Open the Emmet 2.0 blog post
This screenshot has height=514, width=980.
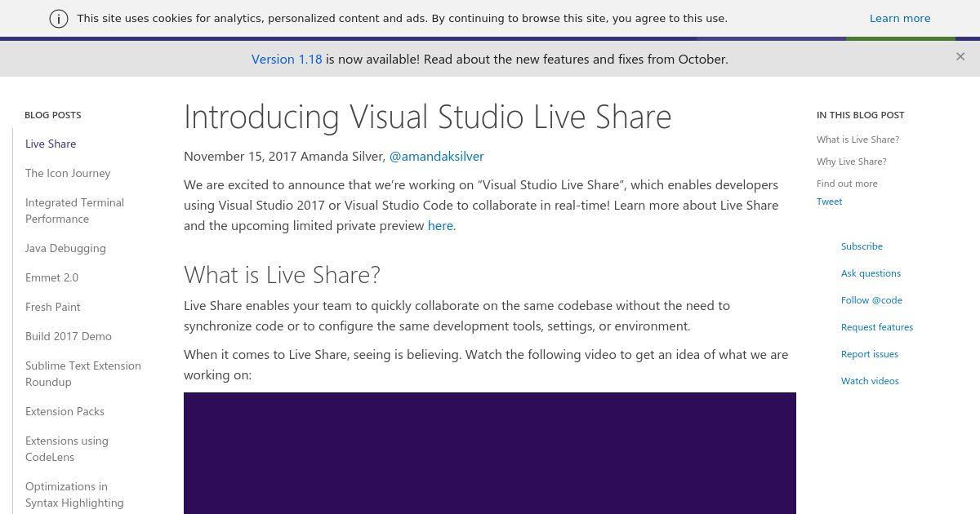[x=51, y=277]
